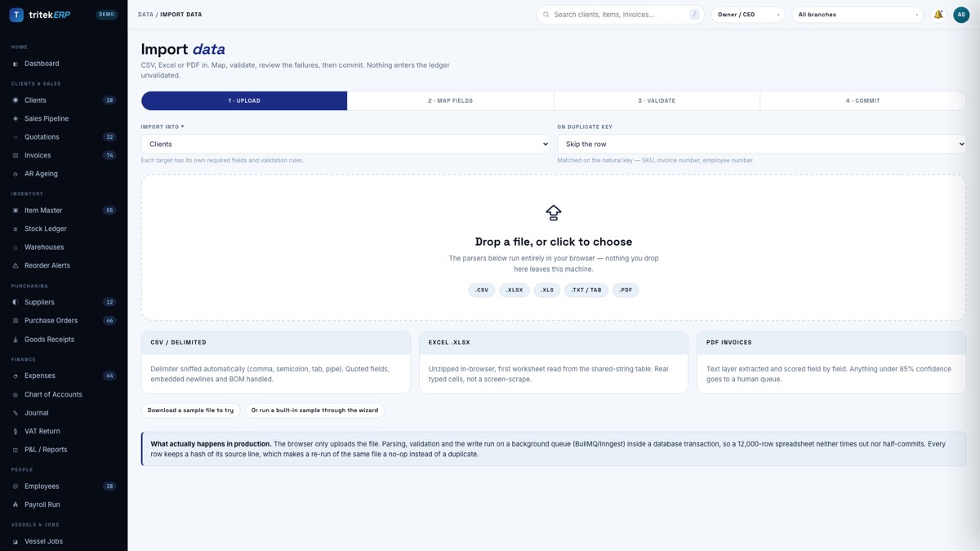Click the Expenses sidebar icon
The height and width of the screenshot is (551, 980).
[16, 375]
